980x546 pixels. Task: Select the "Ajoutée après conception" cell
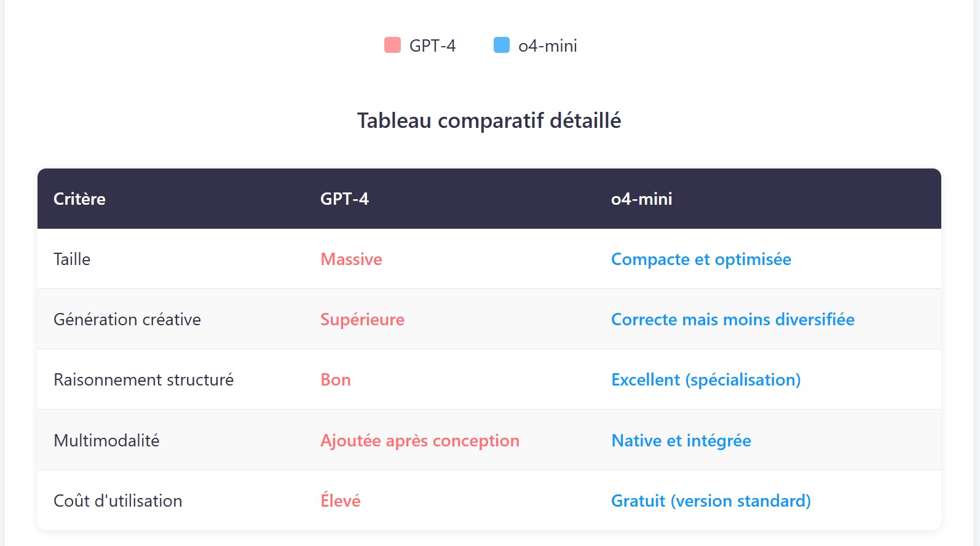420,441
